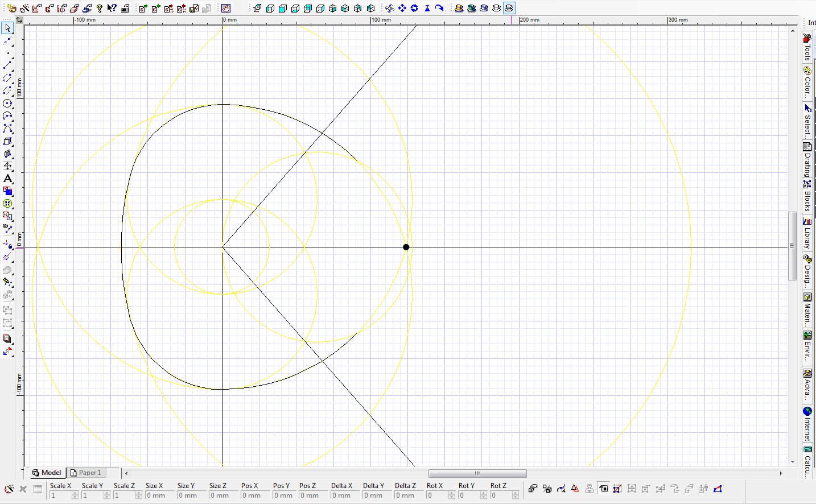Click the G icon with red left arrow
The height and width of the screenshot is (504, 816).
tap(181, 9)
